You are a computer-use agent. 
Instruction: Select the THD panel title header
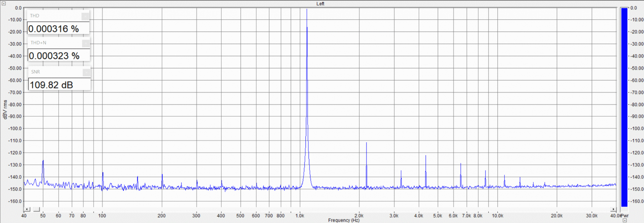point(54,16)
